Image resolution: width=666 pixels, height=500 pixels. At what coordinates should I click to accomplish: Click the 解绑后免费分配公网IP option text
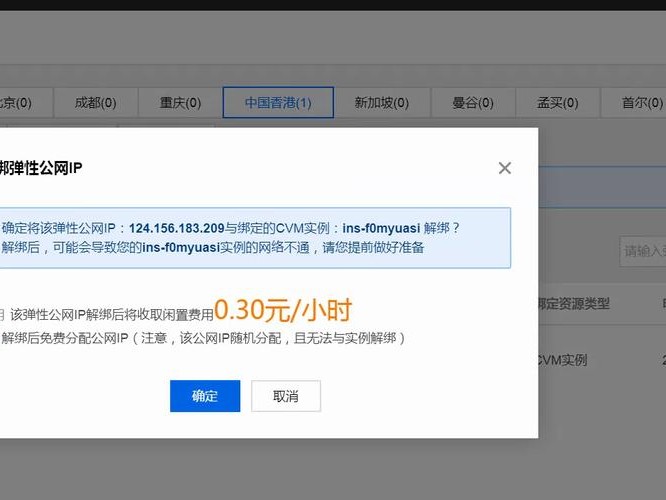(x=203, y=338)
